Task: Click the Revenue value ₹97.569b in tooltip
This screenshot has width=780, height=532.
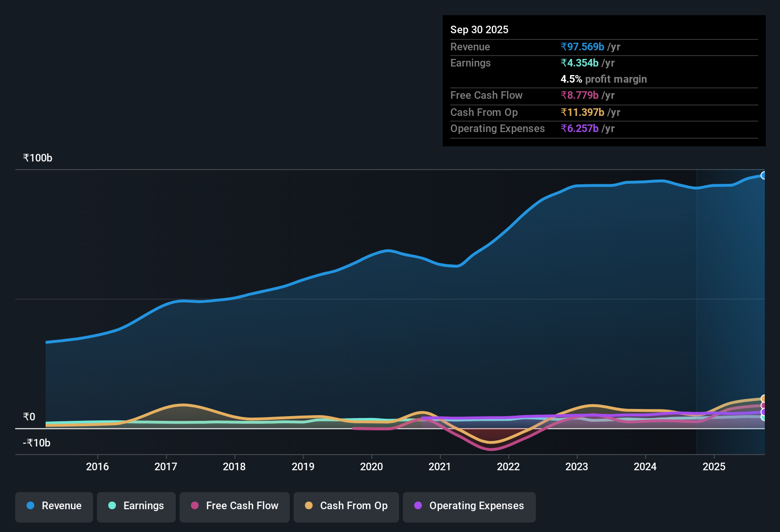Action: 583,47
